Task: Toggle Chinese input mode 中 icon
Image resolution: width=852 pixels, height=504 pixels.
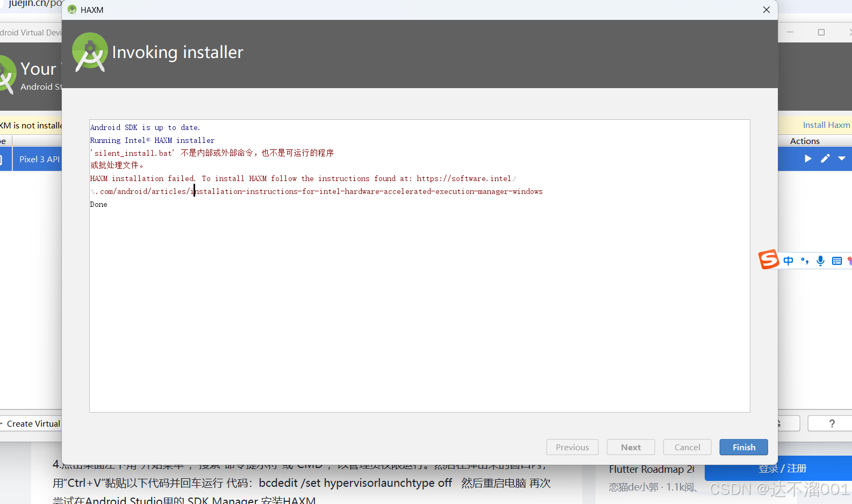Action: coord(788,261)
